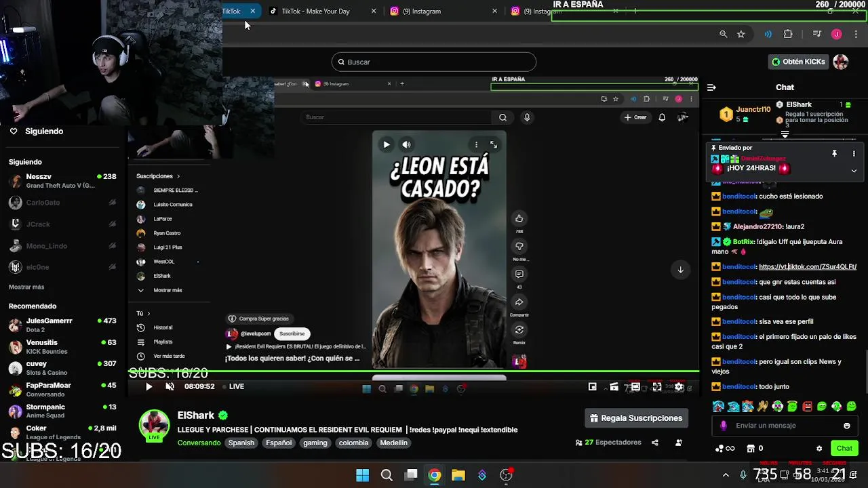Image resolution: width=868 pixels, height=488 pixels.
Task: Open the Conversando category link
Action: (x=199, y=443)
